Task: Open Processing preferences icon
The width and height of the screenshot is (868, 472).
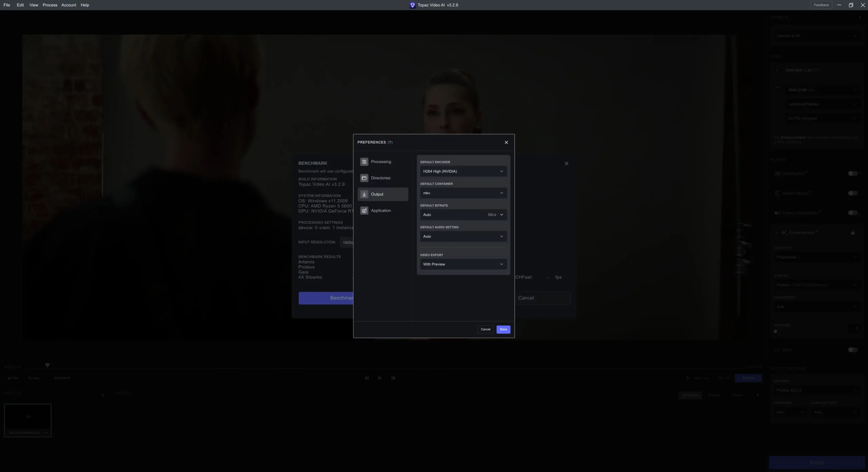Action: (x=364, y=162)
